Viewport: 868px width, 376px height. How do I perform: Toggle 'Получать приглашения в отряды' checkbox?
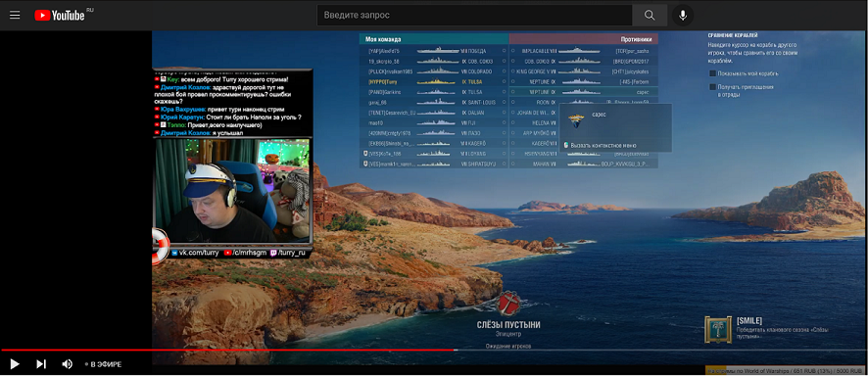(x=713, y=87)
